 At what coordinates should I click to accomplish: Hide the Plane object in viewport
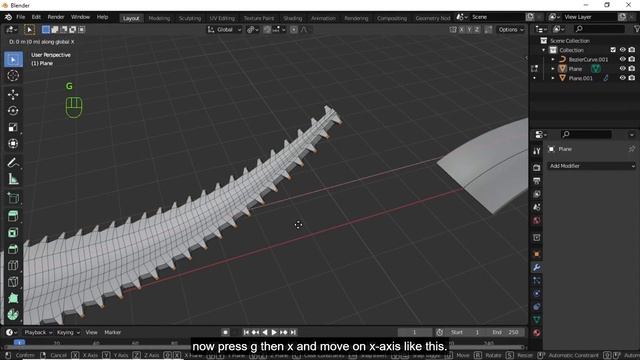[x=622, y=69]
